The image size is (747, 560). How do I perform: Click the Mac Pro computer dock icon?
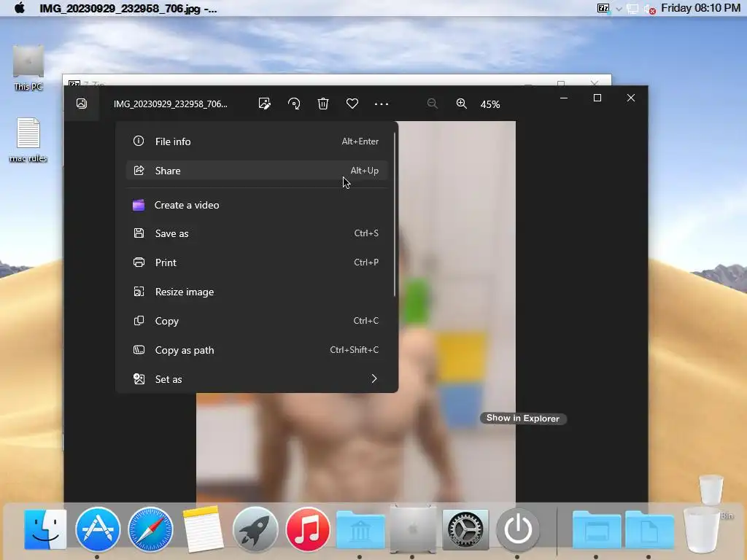413,529
